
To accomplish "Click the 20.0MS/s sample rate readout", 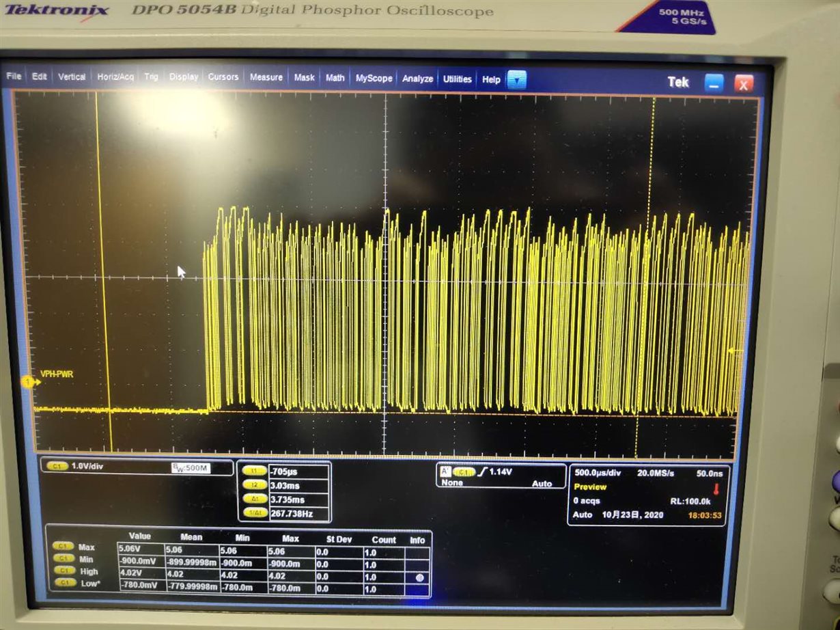I will point(655,474).
